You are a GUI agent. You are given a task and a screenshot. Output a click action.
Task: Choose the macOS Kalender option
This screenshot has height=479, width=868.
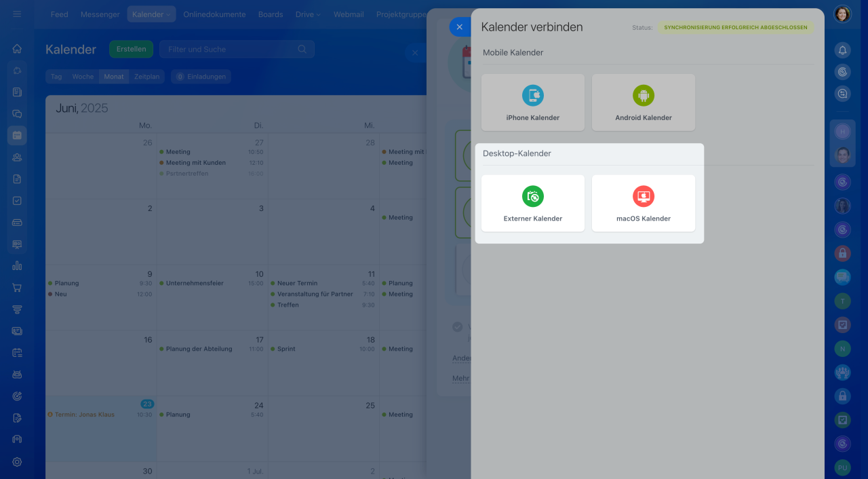tap(644, 204)
